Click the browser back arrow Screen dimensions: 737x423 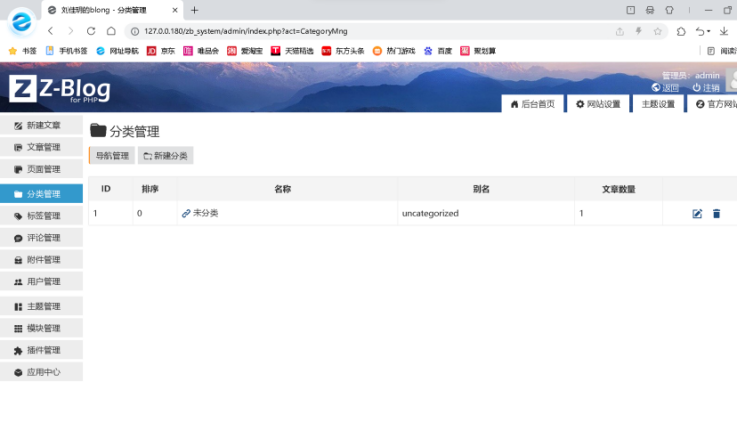[51, 31]
